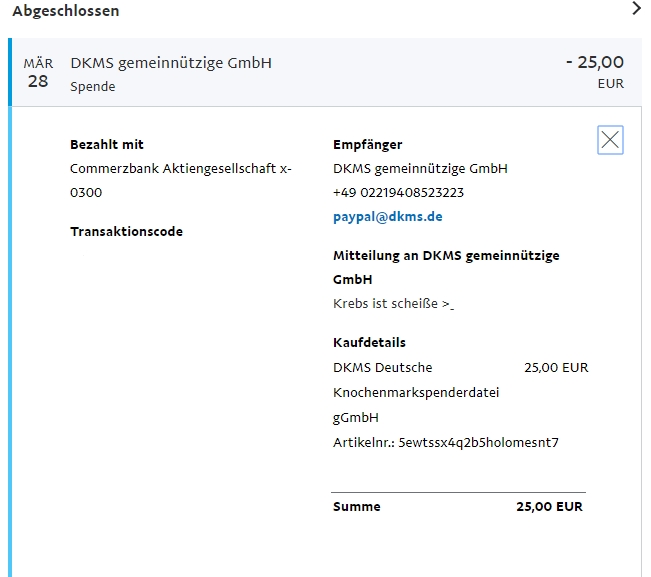651x577 pixels.
Task: Click the Empfänger heading
Action: pos(367,144)
